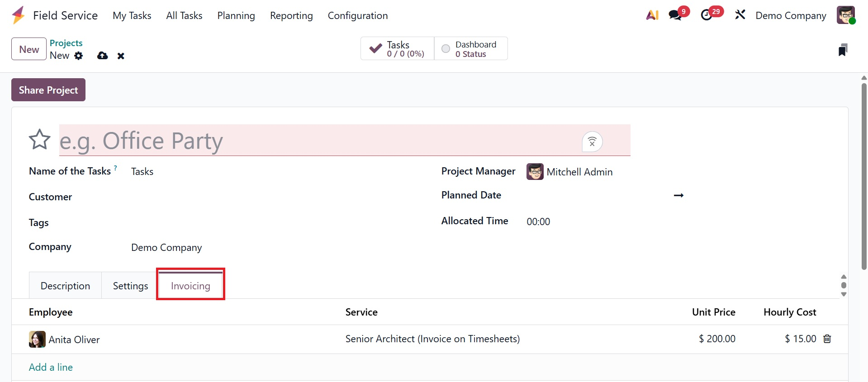Open the Reporting menu

[x=291, y=15]
